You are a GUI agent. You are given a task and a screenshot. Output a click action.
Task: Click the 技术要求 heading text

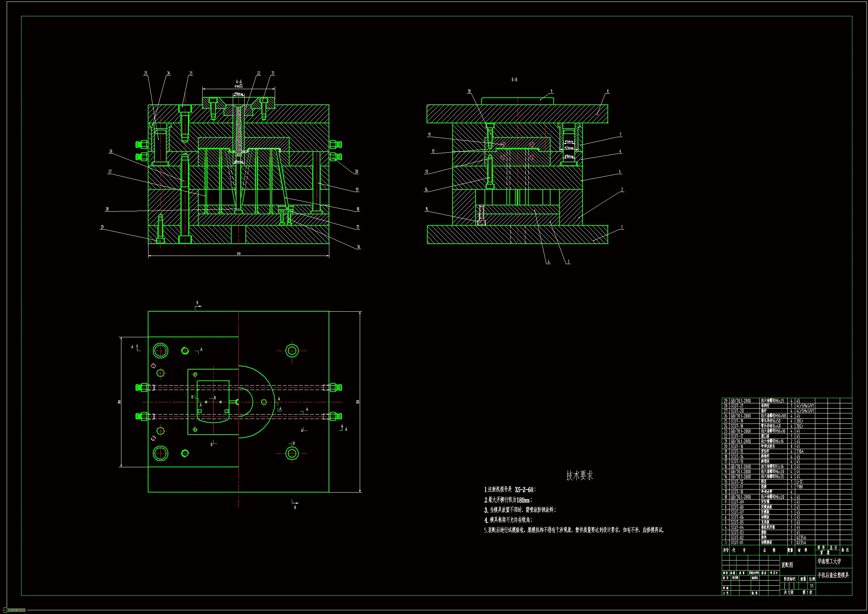point(580,476)
